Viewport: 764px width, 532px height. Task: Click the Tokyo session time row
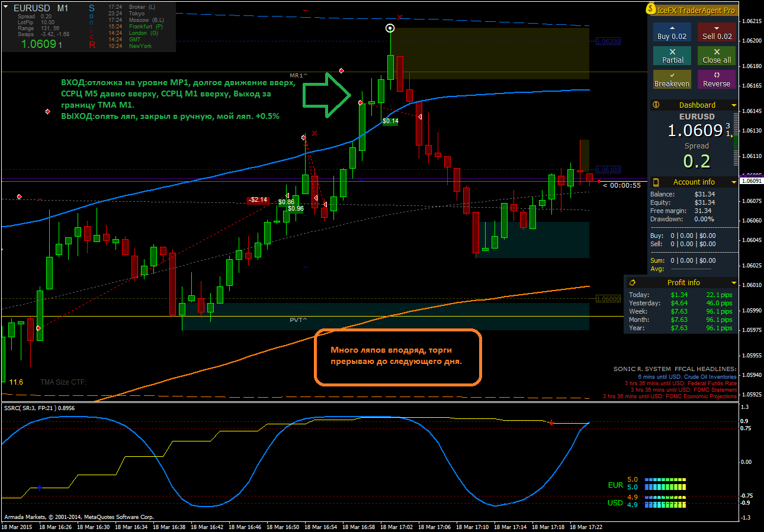tap(127, 13)
